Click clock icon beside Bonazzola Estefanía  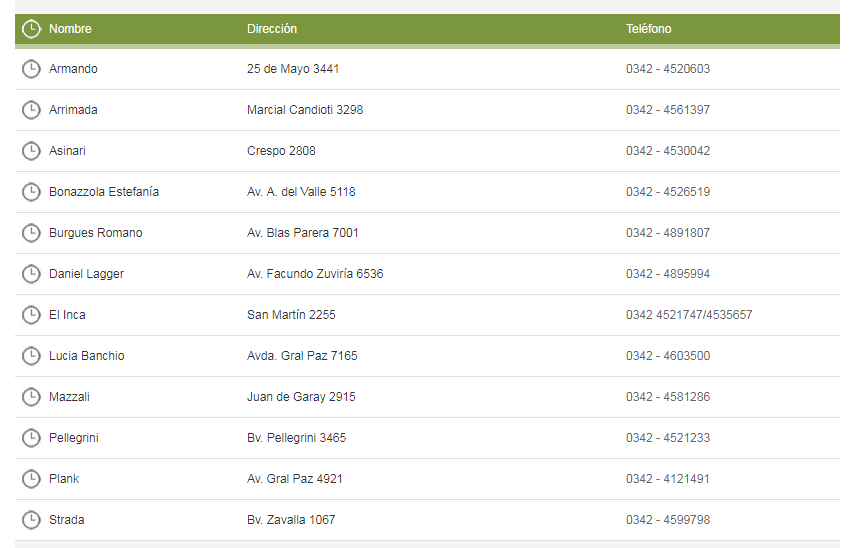click(31, 192)
